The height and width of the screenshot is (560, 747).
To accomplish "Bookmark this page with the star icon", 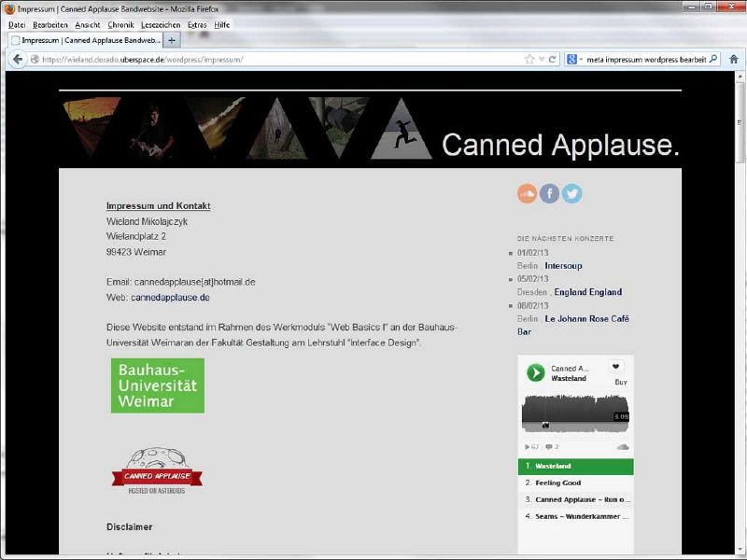I will coord(529,60).
